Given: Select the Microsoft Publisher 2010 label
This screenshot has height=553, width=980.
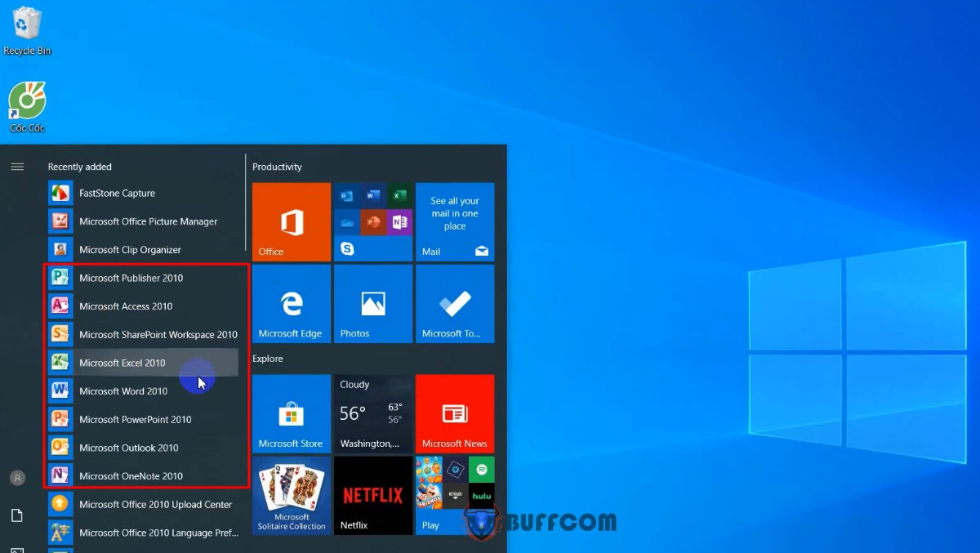Looking at the screenshot, I should (131, 278).
